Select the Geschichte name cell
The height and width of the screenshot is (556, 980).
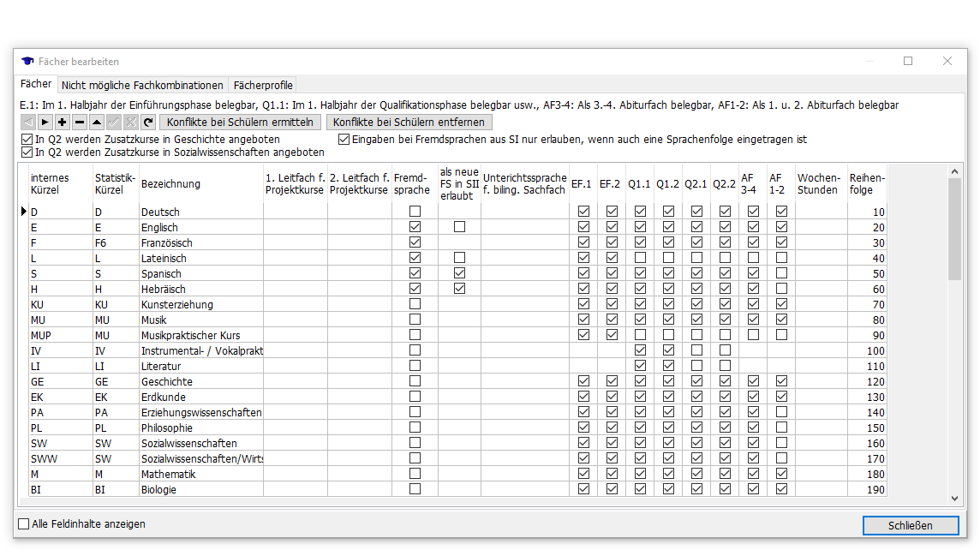point(201,381)
